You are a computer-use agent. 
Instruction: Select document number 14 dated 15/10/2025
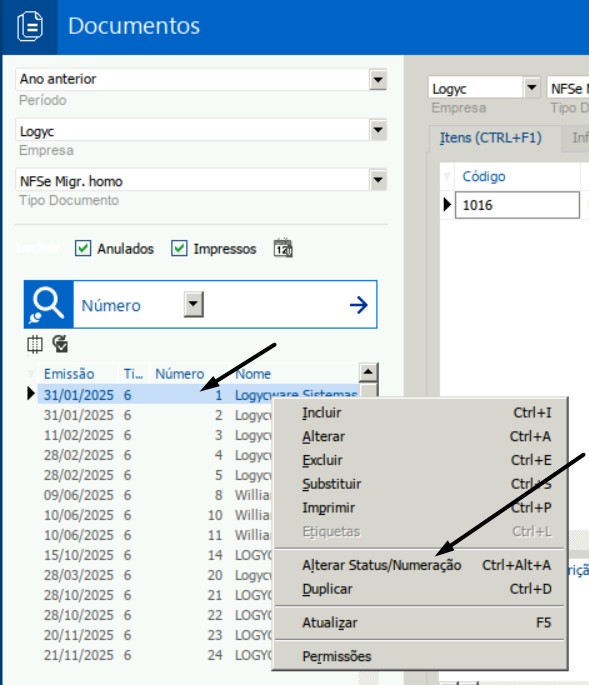tap(155, 555)
